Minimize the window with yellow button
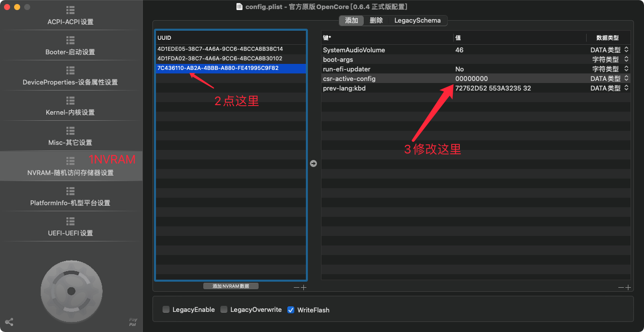The image size is (644, 332). point(17,7)
